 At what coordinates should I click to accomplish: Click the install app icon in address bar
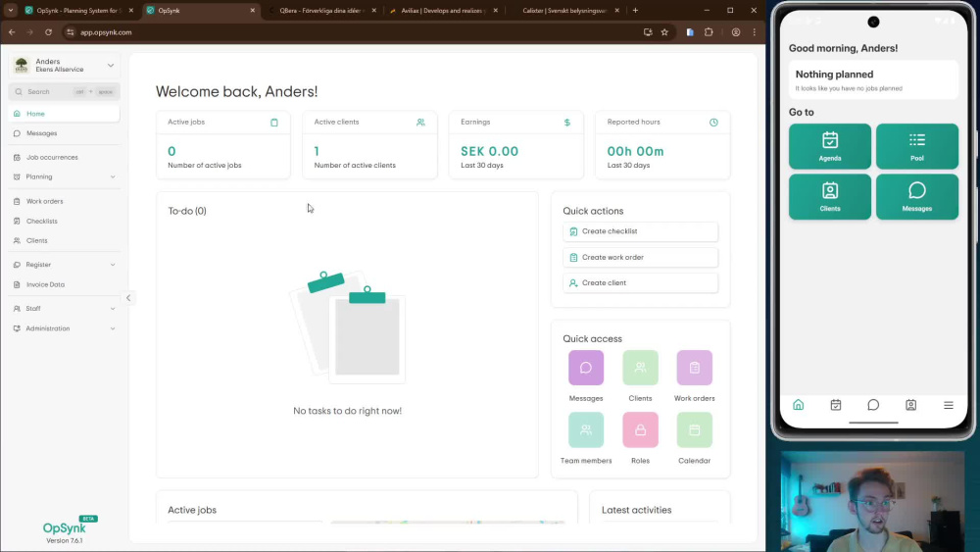648,32
